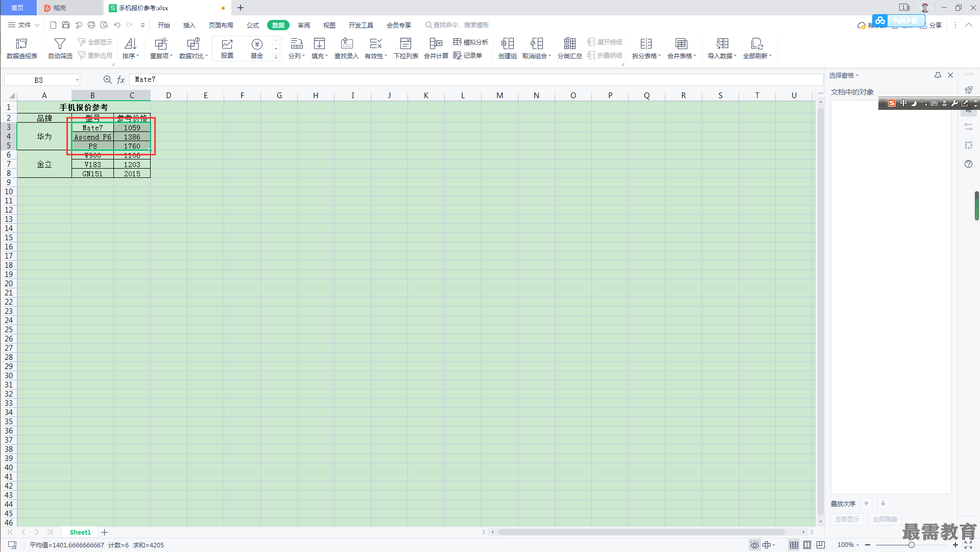
Task: Click the formula bar zoom magnifier icon
Action: [x=107, y=80]
